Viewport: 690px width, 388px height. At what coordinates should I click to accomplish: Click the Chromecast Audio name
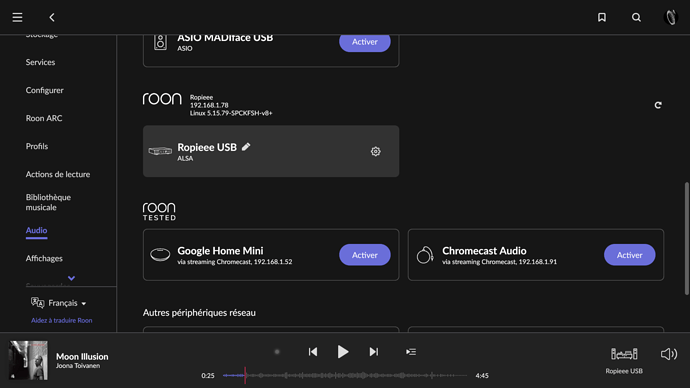[x=484, y=250]
